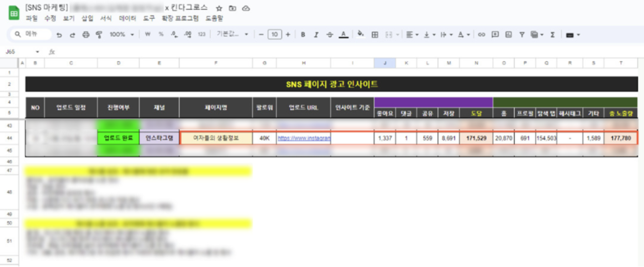Viewport: 644px width, 267px height.
Task: Format as percent
Action: (161, 35)
